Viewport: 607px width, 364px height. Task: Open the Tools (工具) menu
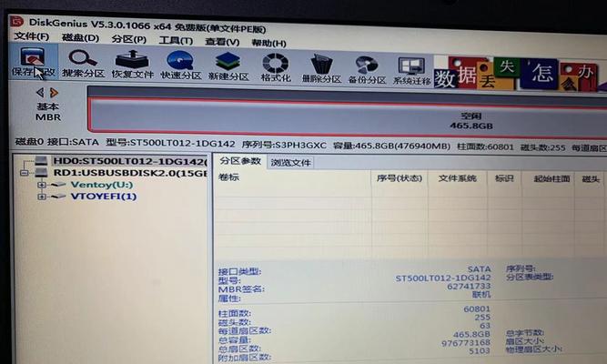tap(176, 40)
